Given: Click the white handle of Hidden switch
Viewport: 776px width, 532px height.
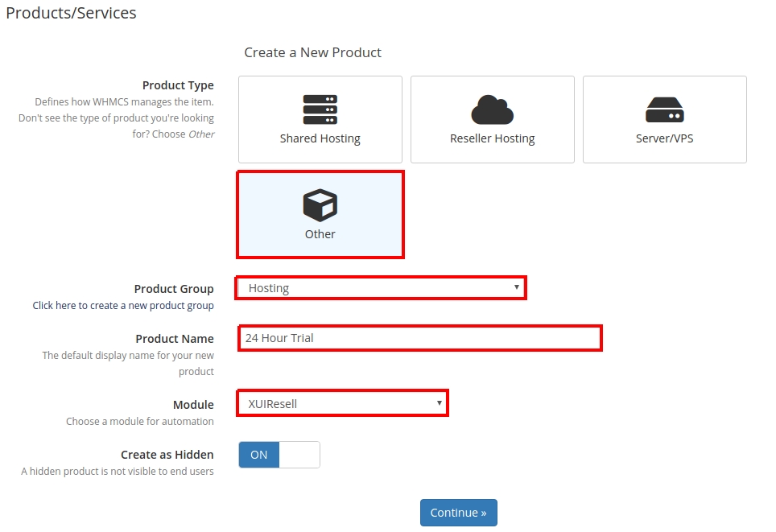Looking at the screenshot, I should [299, 455].
